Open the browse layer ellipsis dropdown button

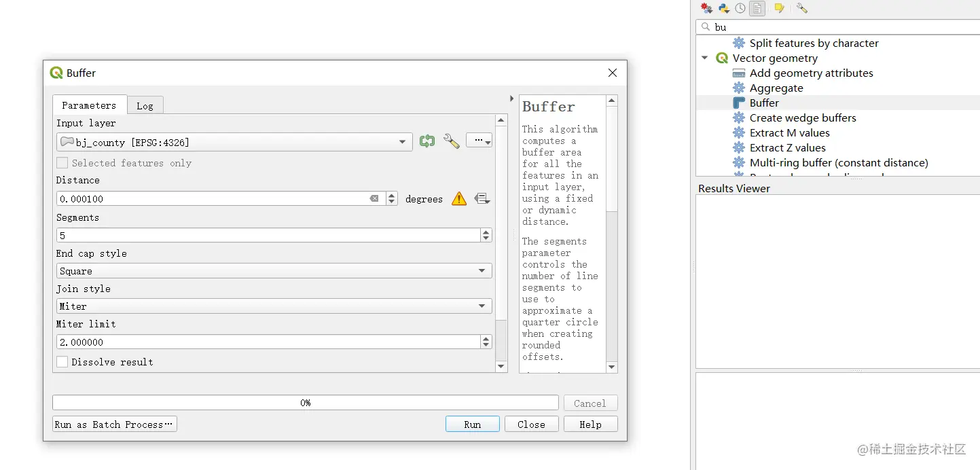[x=479, y=141]
